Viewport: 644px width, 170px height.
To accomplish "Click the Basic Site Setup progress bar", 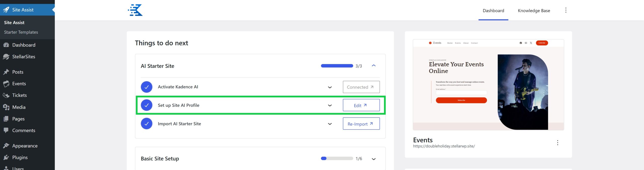I will coord(337,158).
